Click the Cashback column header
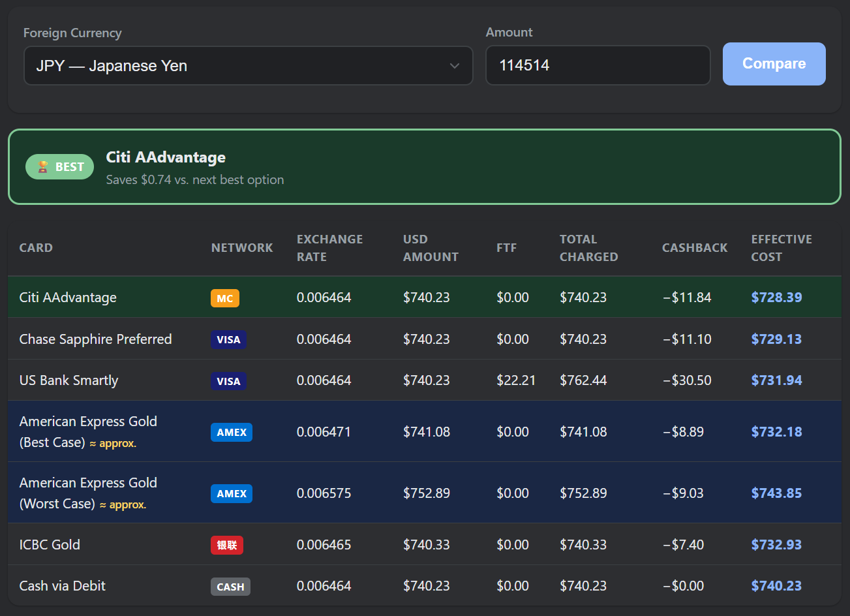850x616 pixels. coord(695,248)
